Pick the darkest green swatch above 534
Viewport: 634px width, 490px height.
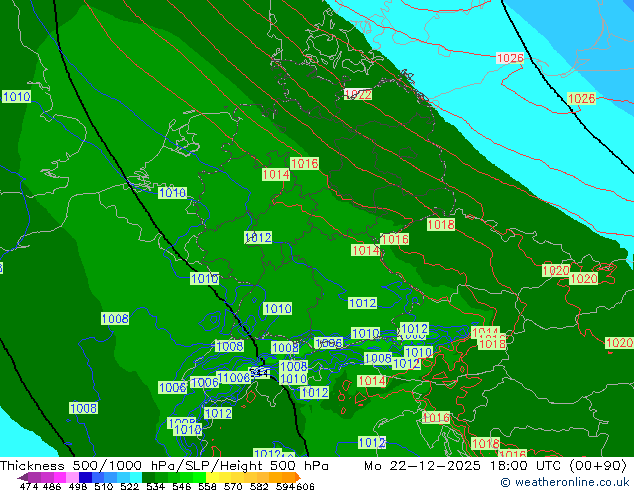(148, 477)
